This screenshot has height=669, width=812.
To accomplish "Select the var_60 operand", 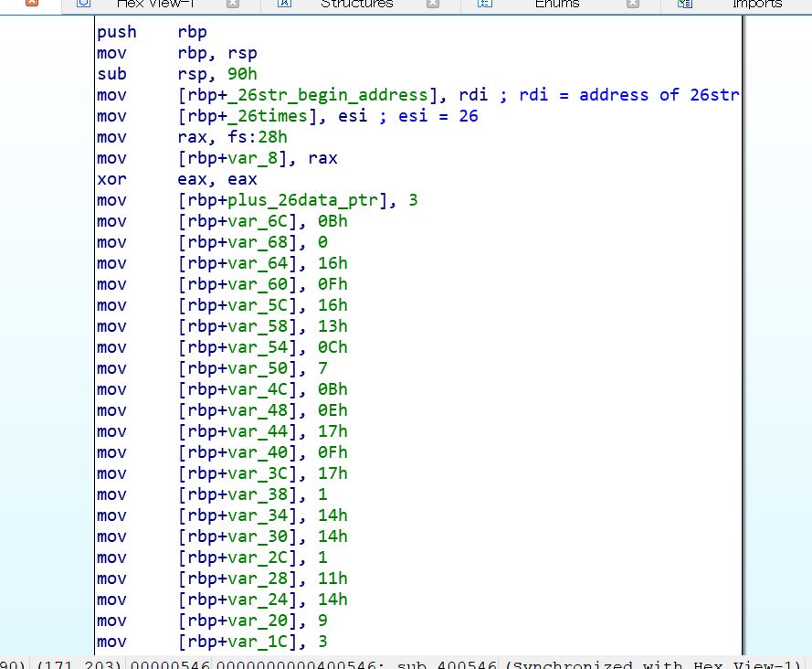I will click(x=258, y=284).
